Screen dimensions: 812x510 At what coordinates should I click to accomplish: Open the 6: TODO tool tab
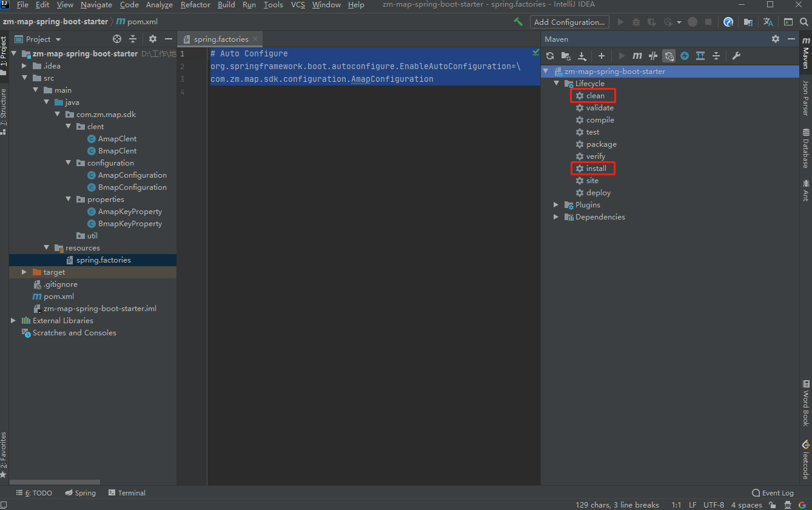click(34, 493)
